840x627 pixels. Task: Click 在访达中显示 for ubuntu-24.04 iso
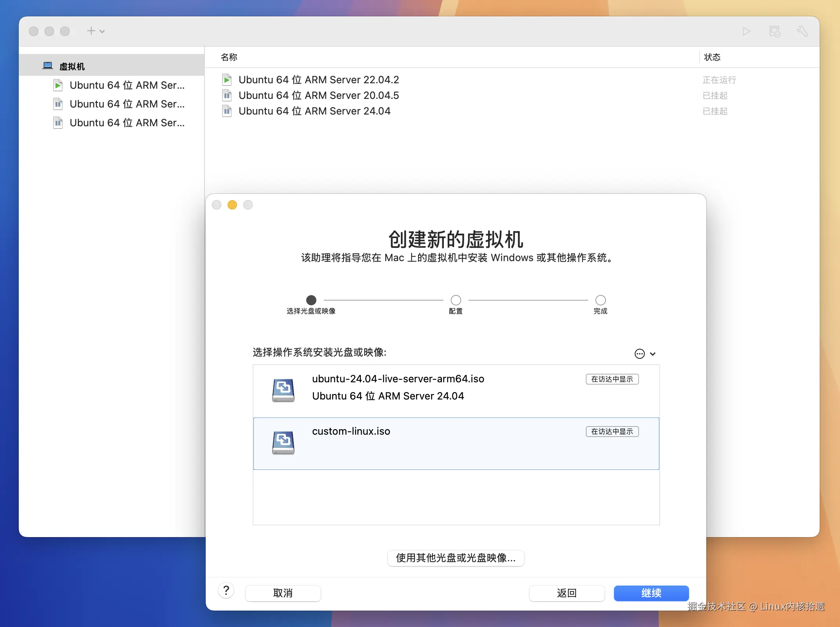pos(612,379)
